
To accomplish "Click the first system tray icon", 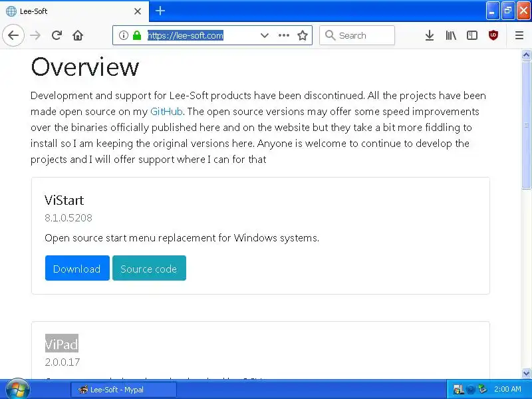I will pyautogui.click(x=458, y=390).
